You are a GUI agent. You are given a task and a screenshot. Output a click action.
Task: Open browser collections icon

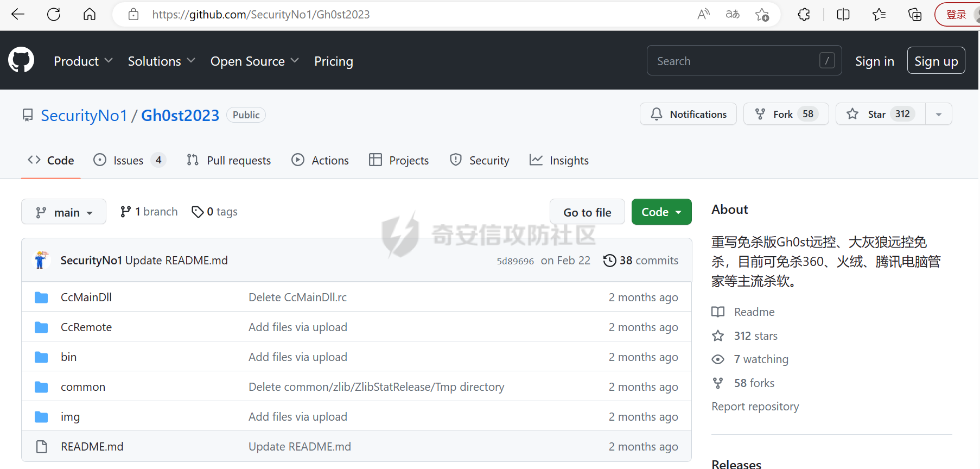pos(915,15)
